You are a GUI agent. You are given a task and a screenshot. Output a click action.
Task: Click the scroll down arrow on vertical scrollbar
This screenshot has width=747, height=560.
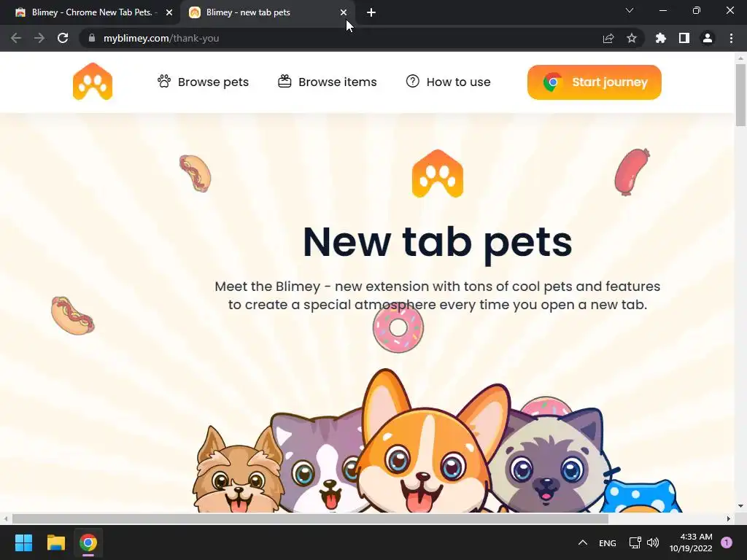point(740,506)
